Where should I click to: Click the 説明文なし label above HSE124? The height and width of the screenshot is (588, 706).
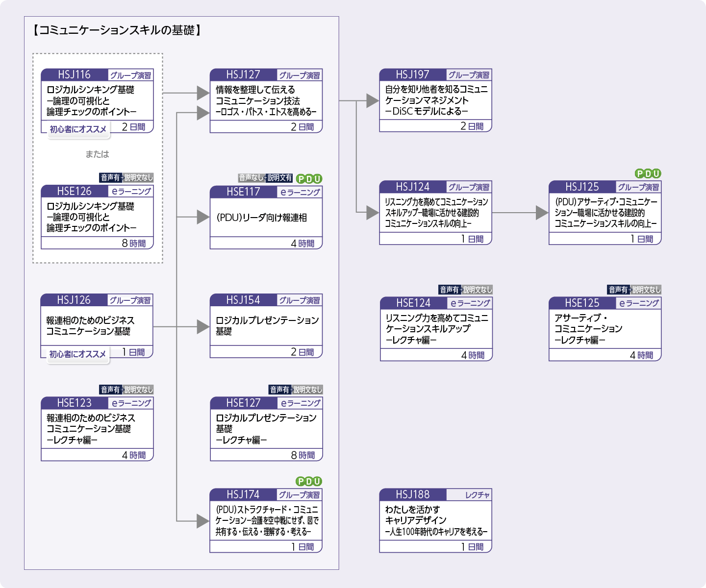click(477, 290)
